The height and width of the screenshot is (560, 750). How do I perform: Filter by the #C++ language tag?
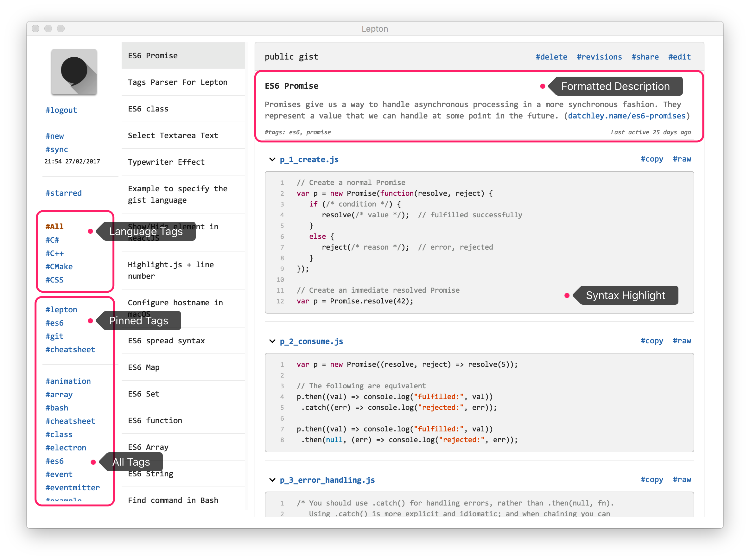click(54, 253)
